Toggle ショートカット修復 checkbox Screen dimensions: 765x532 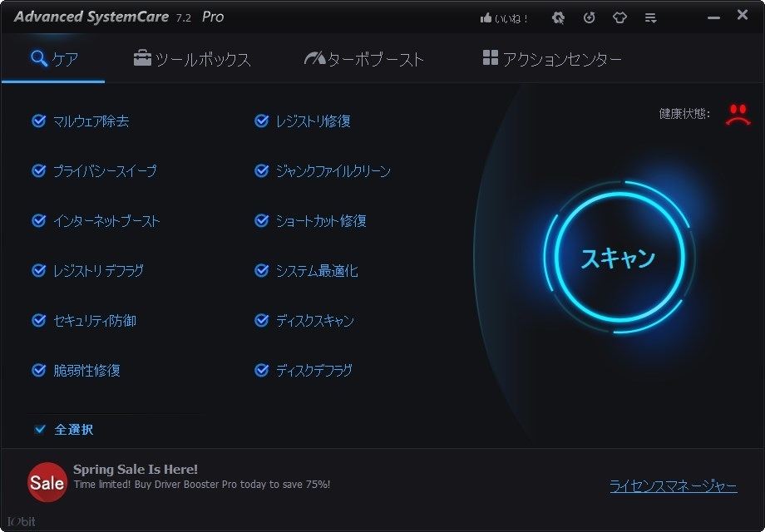(x=261, y=220)
